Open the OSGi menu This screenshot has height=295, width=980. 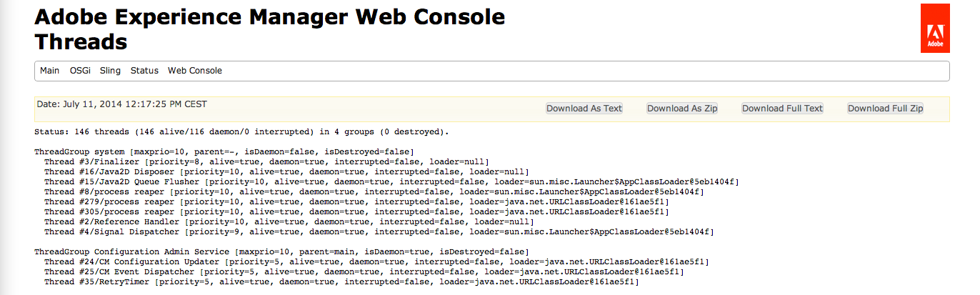coord(80,71)
